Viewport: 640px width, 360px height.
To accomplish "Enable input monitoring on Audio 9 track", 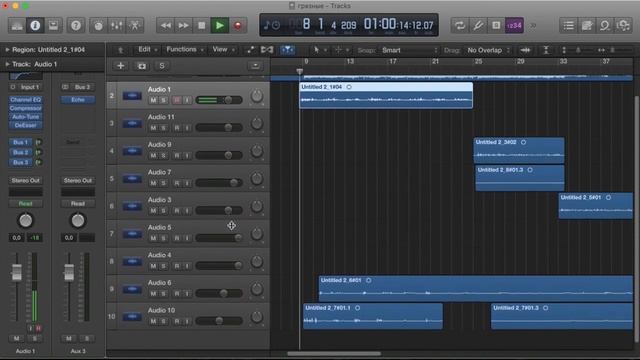I will point(187,156).
